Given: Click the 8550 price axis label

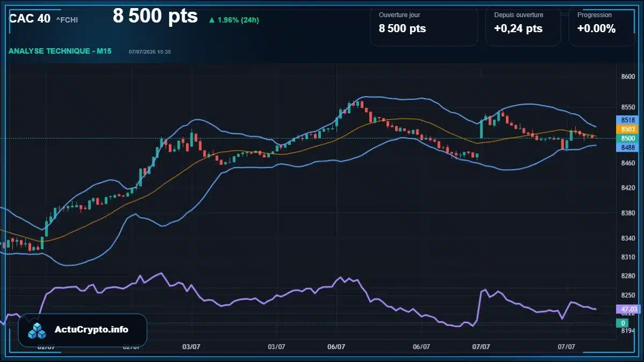Looking at the screenshot, I should point(628,107).
